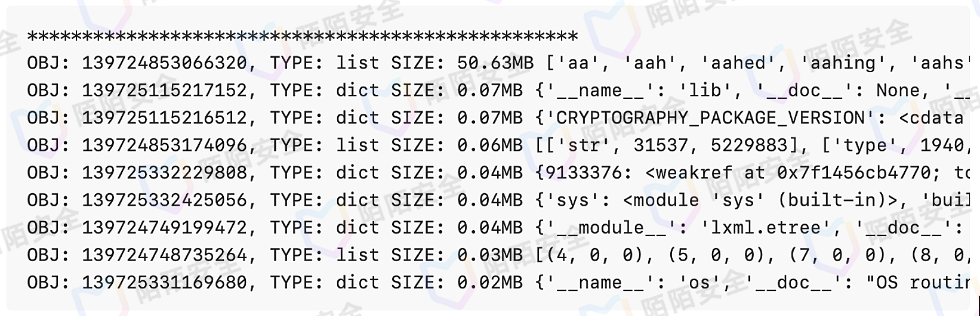Click object ID 139725115216512
The image size is (980, 316).
[164, 117]
